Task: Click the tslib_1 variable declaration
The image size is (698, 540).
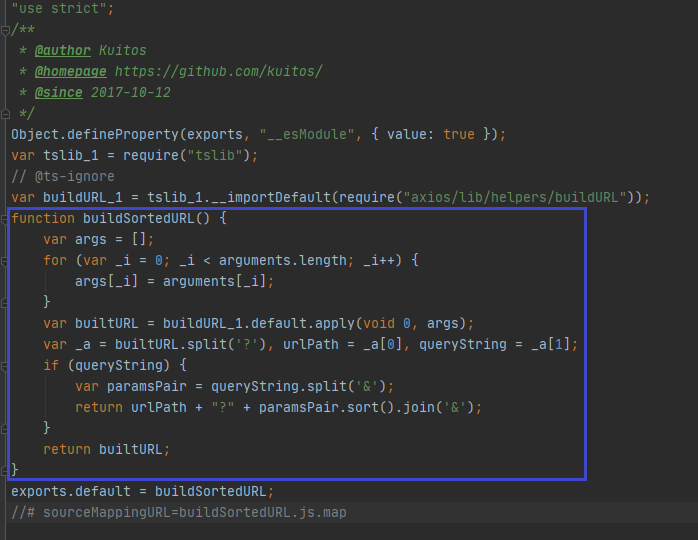Action: click(71, 155)
